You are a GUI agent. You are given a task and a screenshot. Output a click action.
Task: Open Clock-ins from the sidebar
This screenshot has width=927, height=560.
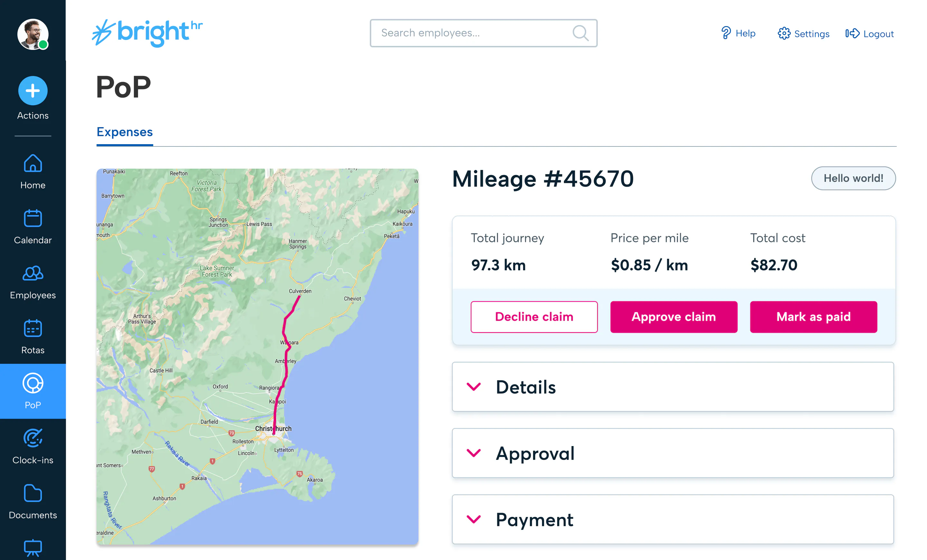coord(33,447)
